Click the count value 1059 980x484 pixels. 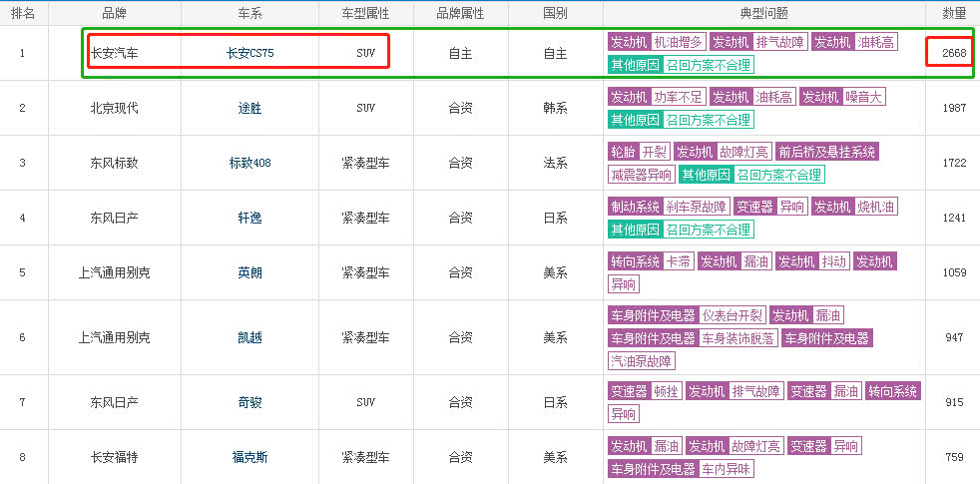(954, 272)
